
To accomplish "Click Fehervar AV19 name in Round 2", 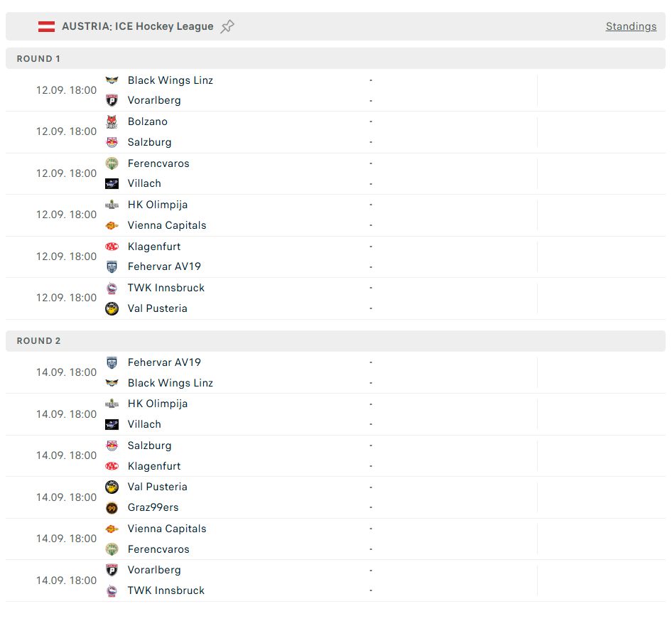I will (x=164, y=362).
